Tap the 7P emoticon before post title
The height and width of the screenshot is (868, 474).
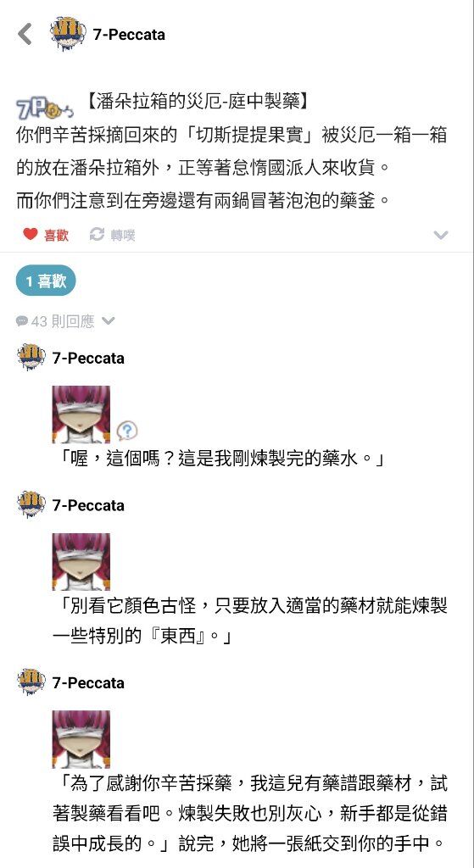coord(45,108)
